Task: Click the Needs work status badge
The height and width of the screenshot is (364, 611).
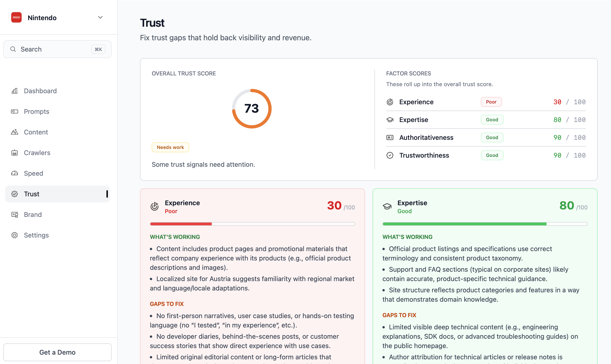Action: point(170,147)
